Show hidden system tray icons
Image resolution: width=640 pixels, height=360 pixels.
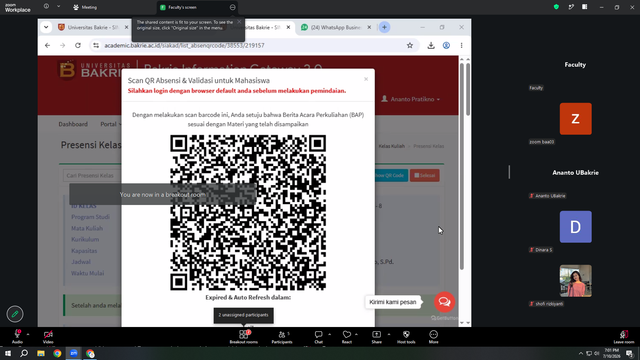point(580,353)
